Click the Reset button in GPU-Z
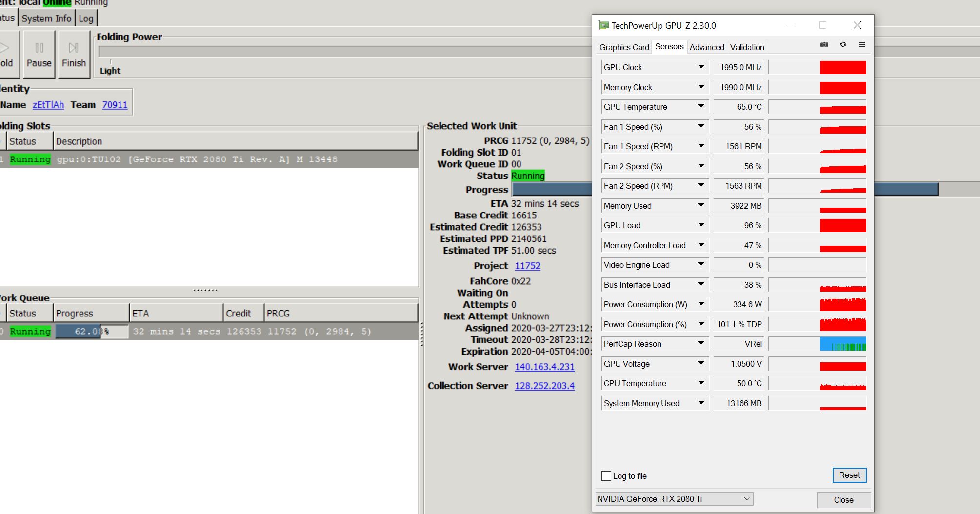Viewport: 980px width, 514px height. (x=849, y=475)
